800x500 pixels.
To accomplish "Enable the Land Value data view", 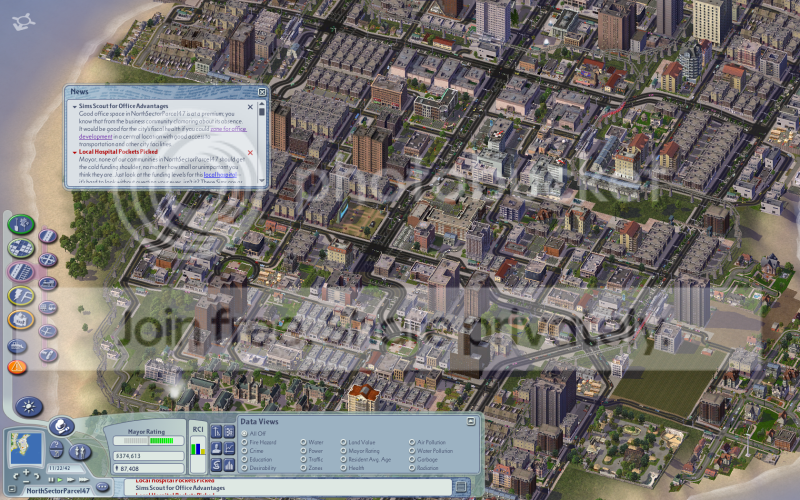I will [343, 442].
